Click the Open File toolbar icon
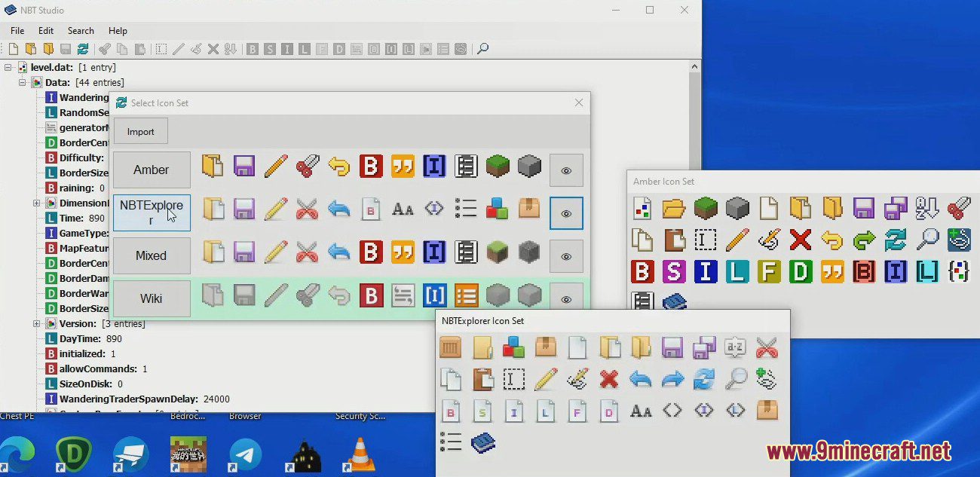The image size is (980, 477). (x=31, y=49)
